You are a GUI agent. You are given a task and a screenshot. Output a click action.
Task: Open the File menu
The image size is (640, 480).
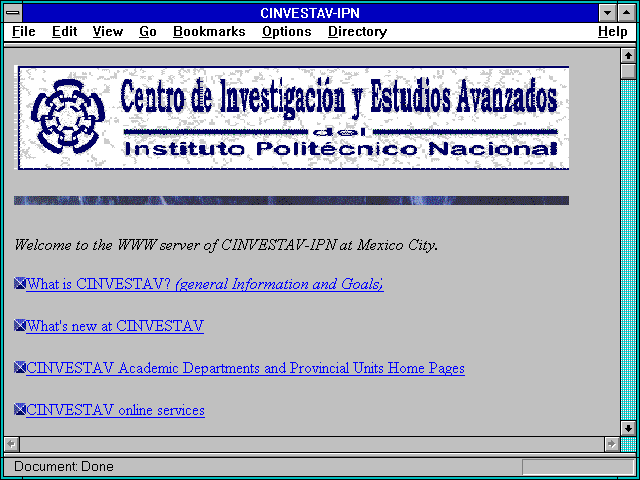[x=24, y=32]
